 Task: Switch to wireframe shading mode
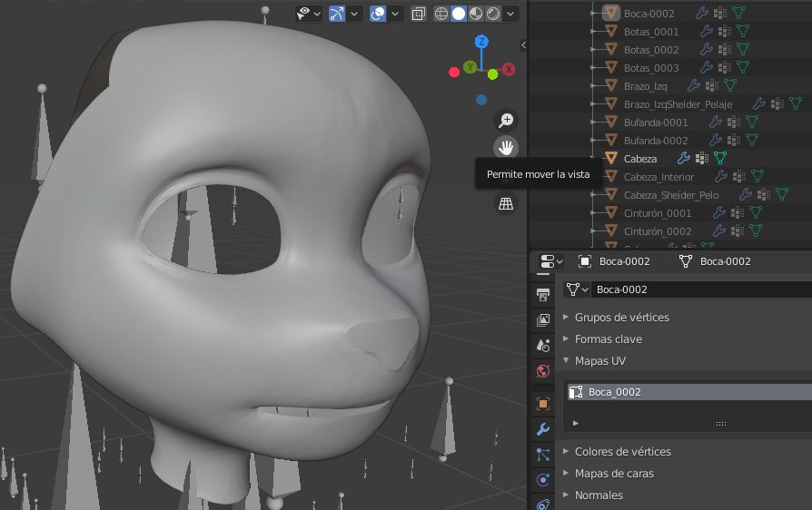441,14
